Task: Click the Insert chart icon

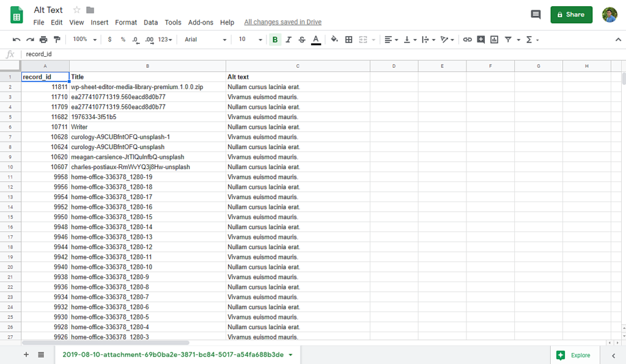Action: [494, 40]
